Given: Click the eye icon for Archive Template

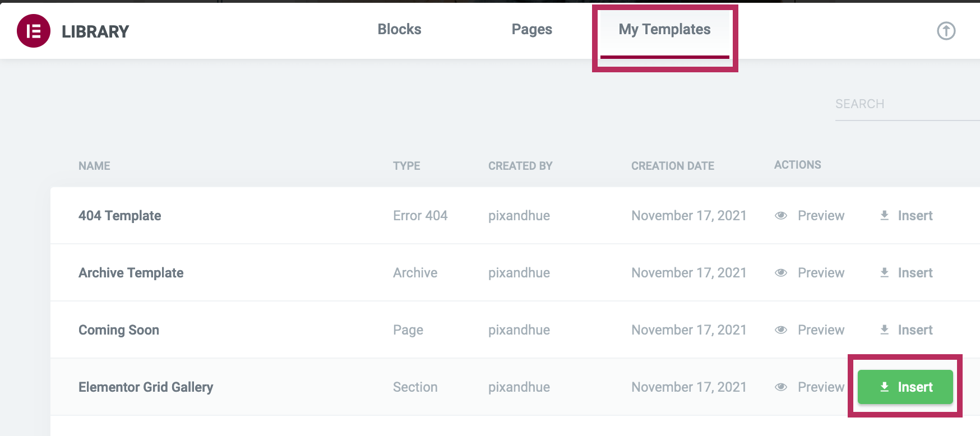Looking at the screenshot, I should pos(781,273).
